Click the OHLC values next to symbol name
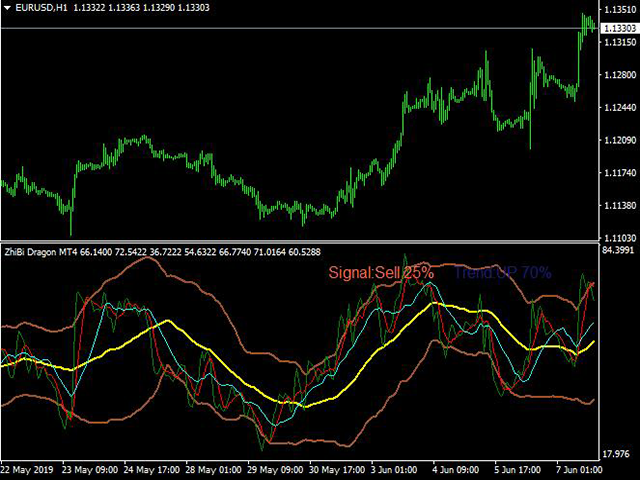Screen dimensions: 640x480 coord(142,9)
